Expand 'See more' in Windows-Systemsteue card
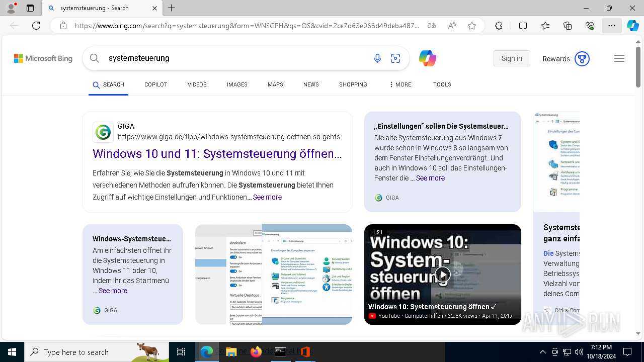This screenshot has width=644, height=362. [x=113, y=291]
